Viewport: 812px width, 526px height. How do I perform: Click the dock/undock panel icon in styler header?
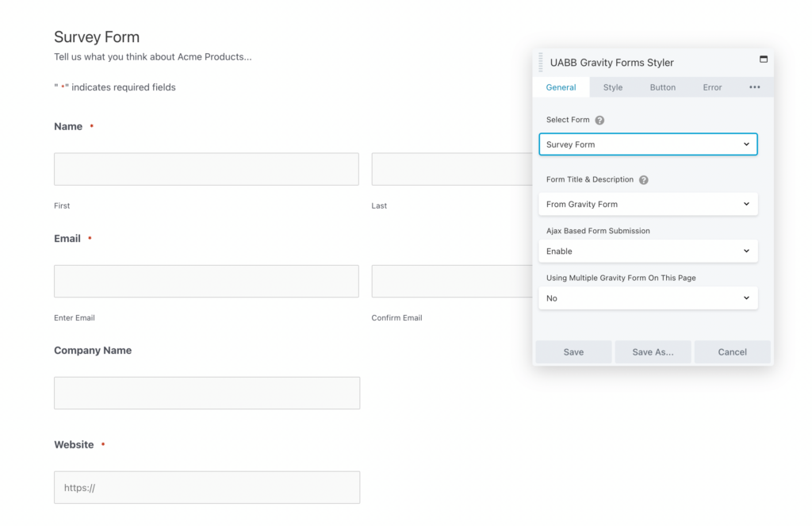(763, 60)
